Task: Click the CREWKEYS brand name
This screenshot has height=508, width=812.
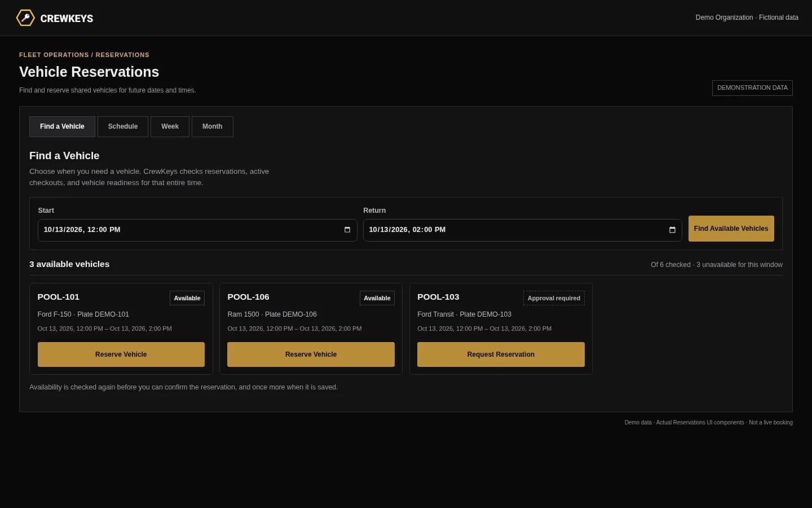Action: pyautogui.click(x=67, y=19)
